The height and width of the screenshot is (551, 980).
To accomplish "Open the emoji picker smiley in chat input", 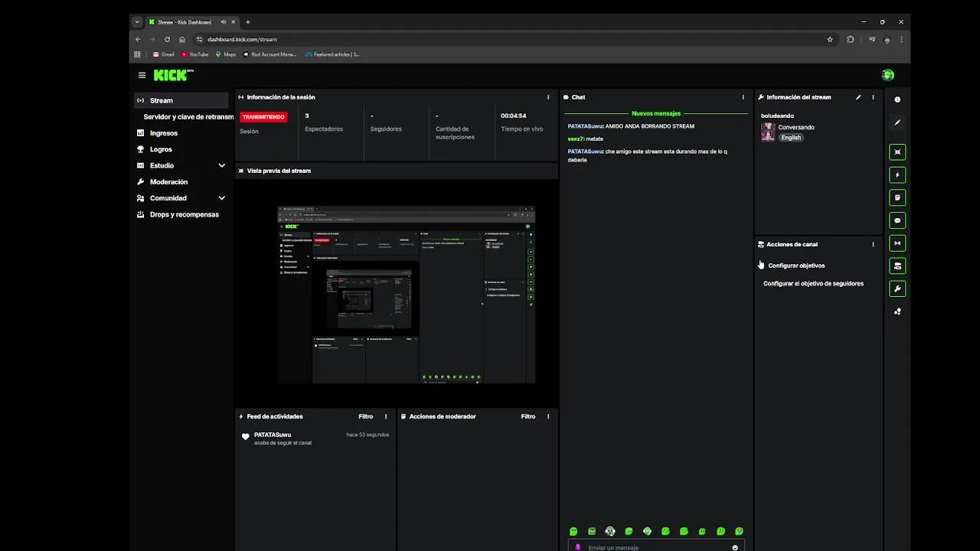I will [x=735, y=547].
